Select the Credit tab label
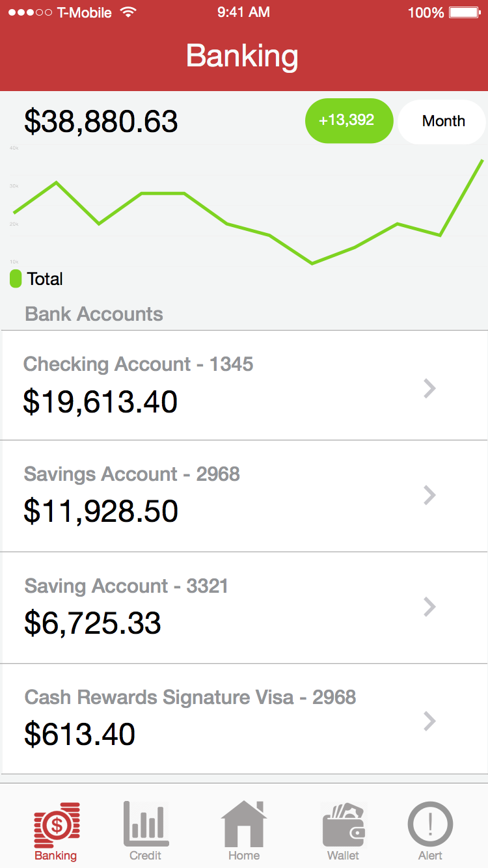The height and width of the screenshot is (868, 488). [146, 856]
